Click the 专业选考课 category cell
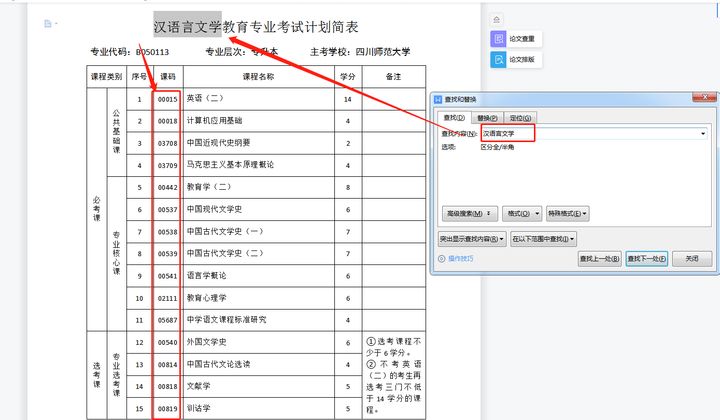Image resolution: width=720 pixels, height=420 pixels. click(116, 375)
